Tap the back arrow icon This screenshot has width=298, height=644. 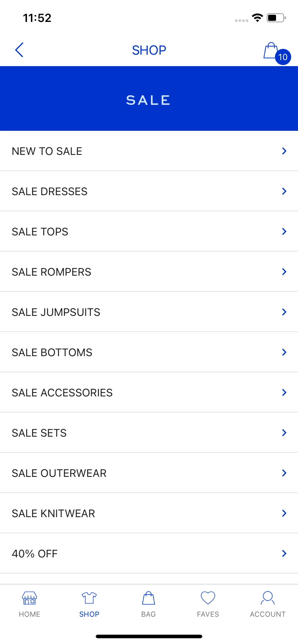pyautogui.click(x=19, y=50)
